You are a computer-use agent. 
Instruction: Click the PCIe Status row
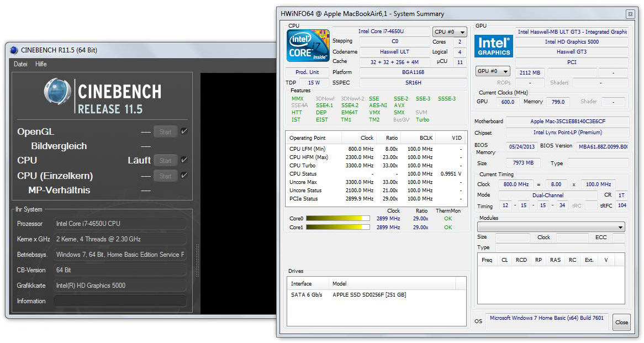pos(376,198)
